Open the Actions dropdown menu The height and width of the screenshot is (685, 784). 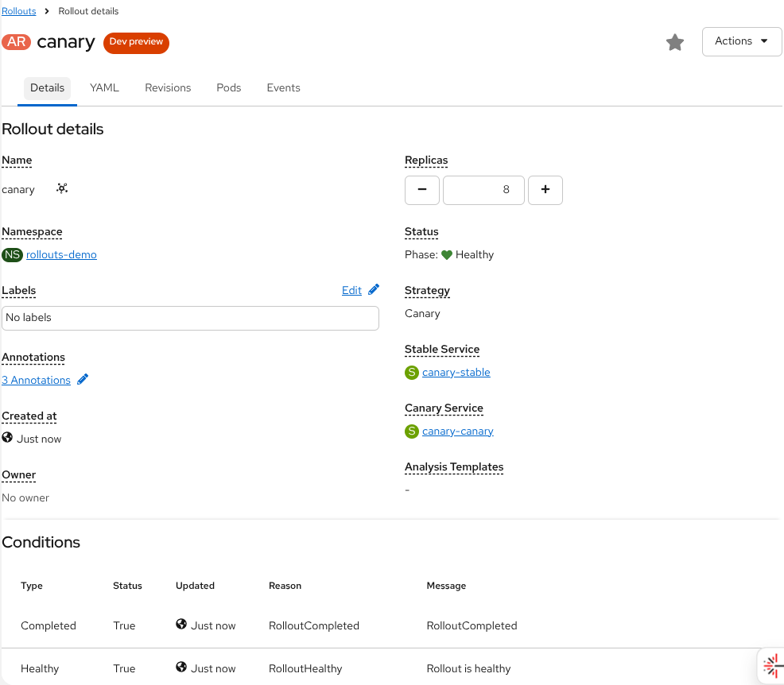(741, 41)
